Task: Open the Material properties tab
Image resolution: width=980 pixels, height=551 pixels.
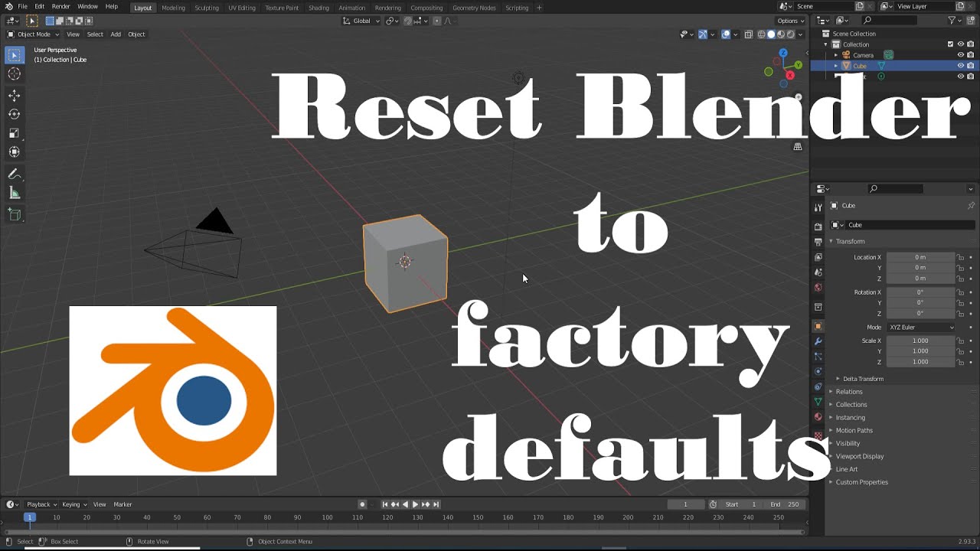Action: coord(818,417)
